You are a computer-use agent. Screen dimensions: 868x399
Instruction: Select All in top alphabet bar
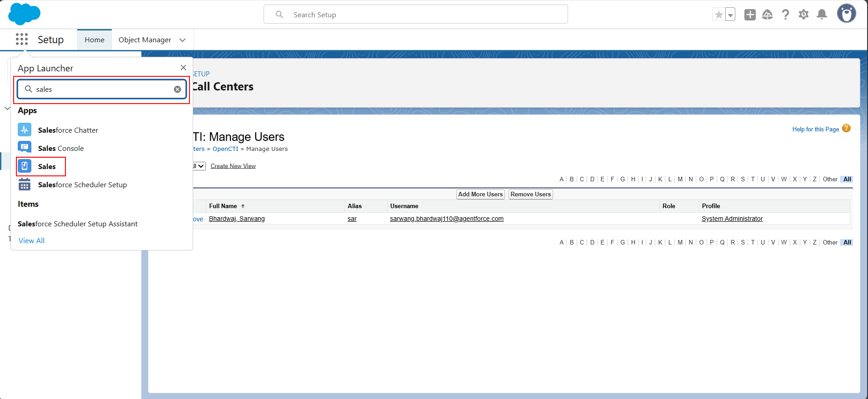[847, 180]
